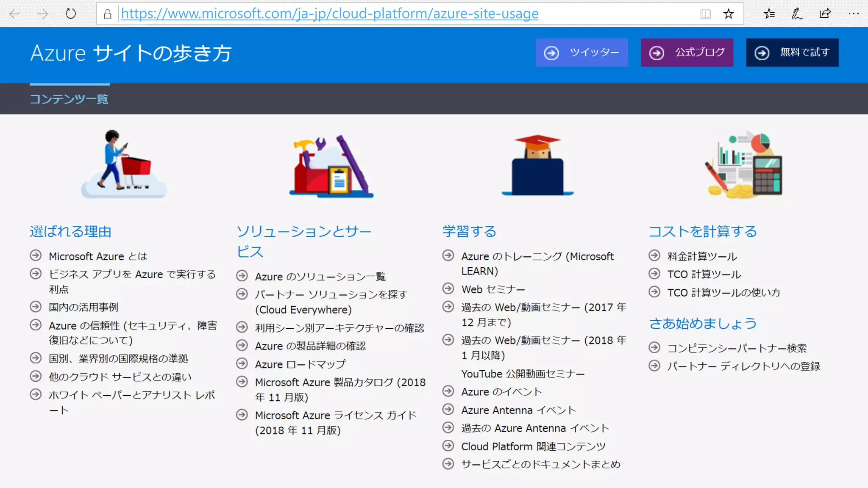Open ホワイト ペーパーとアナリスト レポート link
Viewport: 868px width, 488px height.
click(132, 402)
